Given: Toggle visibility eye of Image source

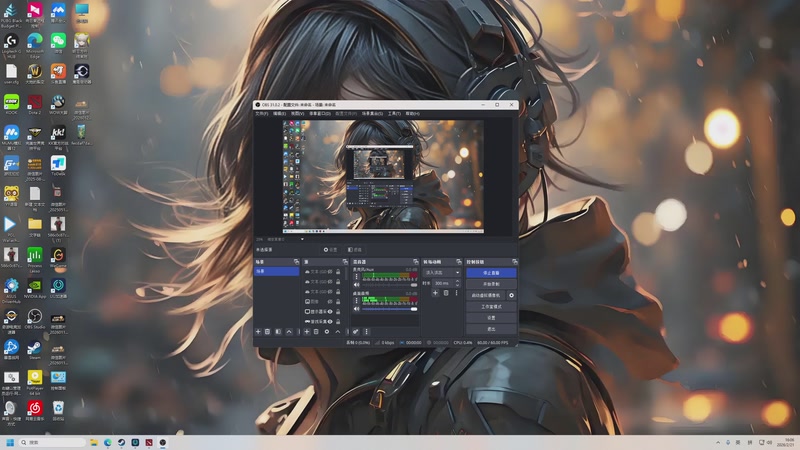Looking at the screenshot, I should (330, 301).
